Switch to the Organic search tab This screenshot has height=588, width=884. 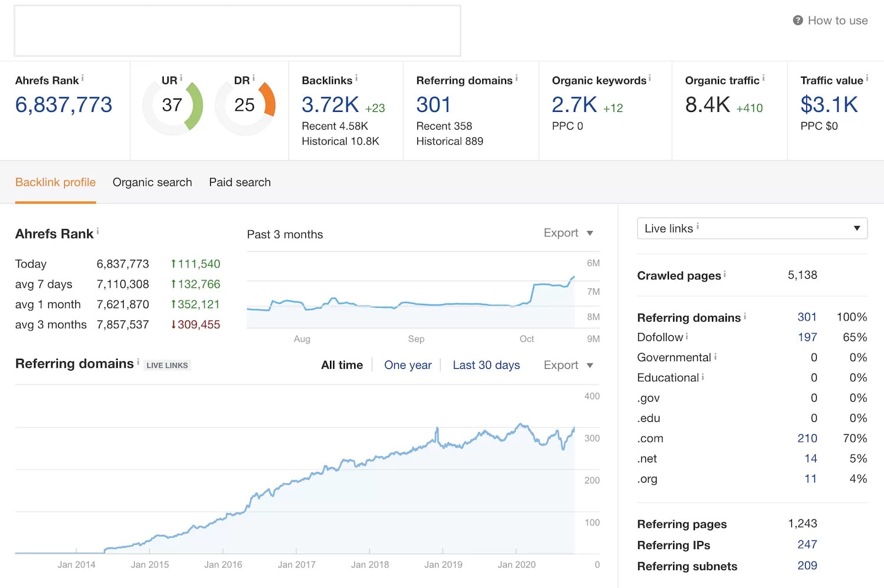(152, 183)
